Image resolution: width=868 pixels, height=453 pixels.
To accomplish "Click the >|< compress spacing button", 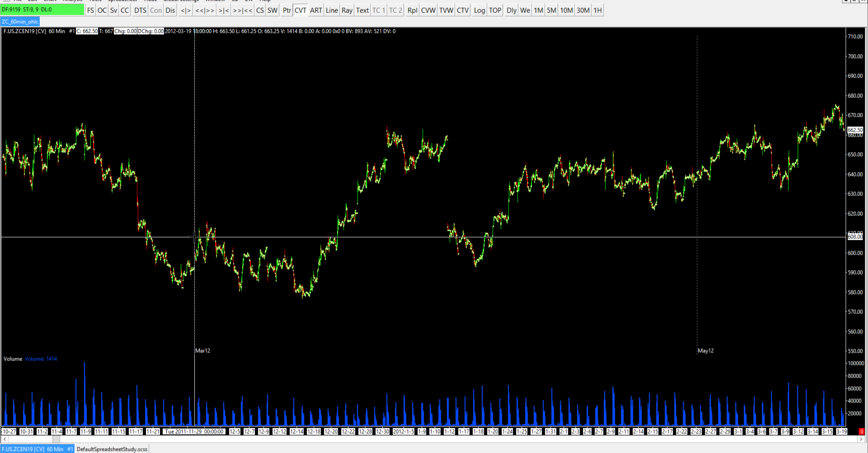I will coord(224,10).
